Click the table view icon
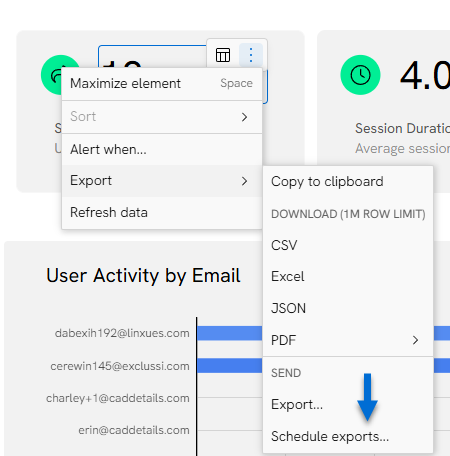450x456 pixels. click(223, 55)
